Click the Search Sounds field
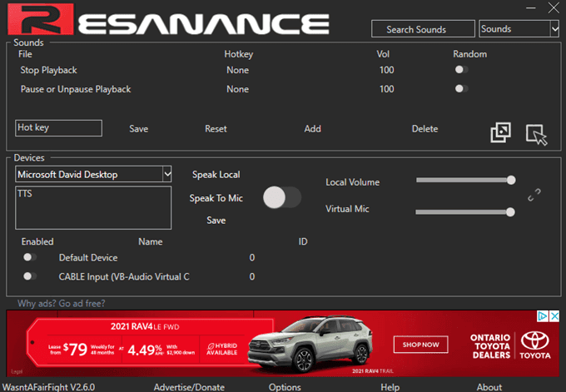The width and height of the screenshot is (566, 392). [423, 29]
